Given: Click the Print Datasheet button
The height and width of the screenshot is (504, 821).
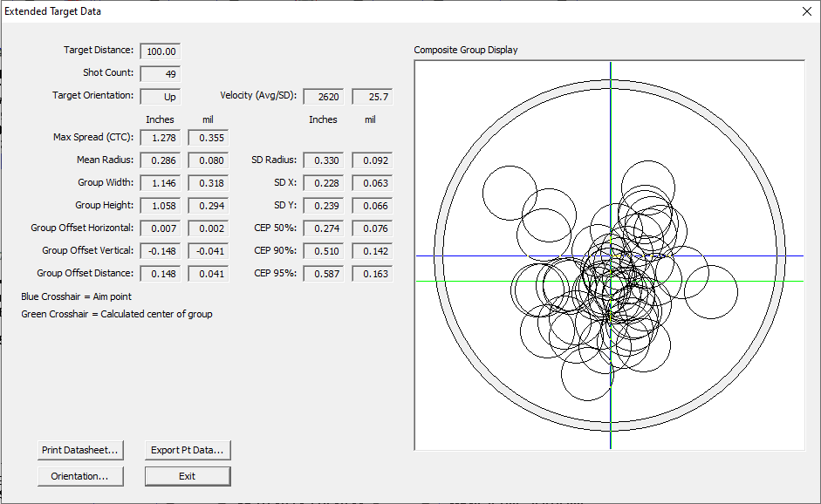Looking at the screenshot, I should tap(80, 450).
